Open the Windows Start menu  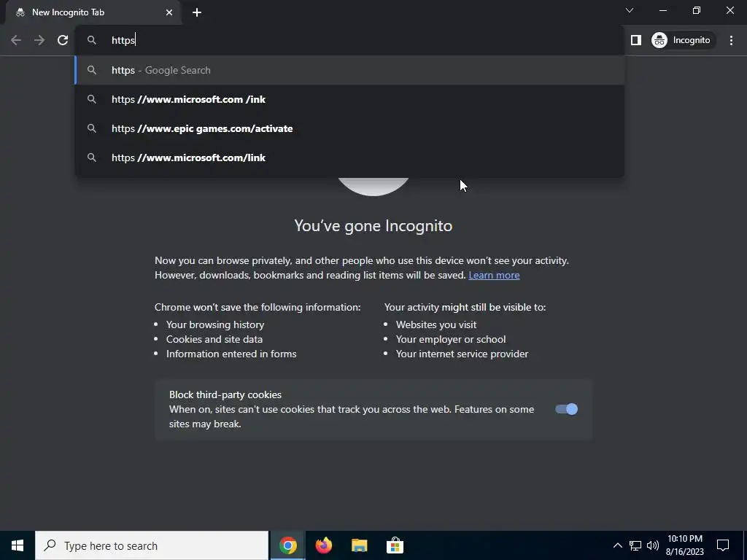pos(18,545)
